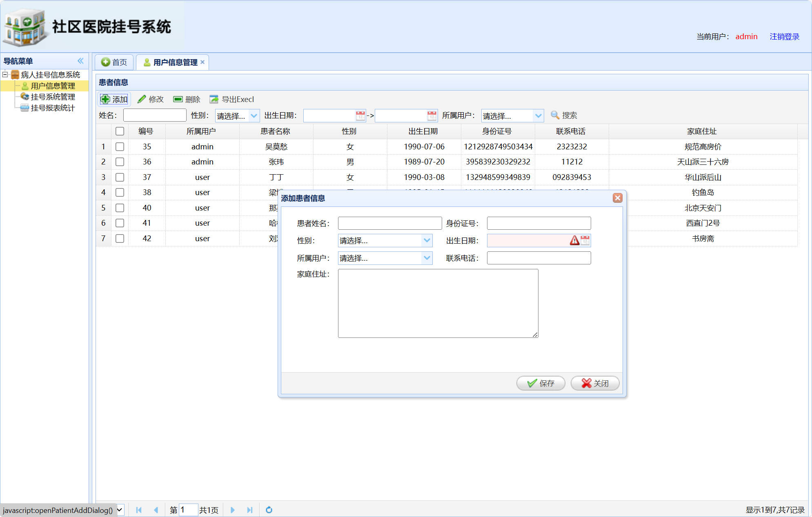The width and height of the screenshot is (812, 517).
Task: Open the 性别 dropdown in add dialog
Action: coord(427,240)
